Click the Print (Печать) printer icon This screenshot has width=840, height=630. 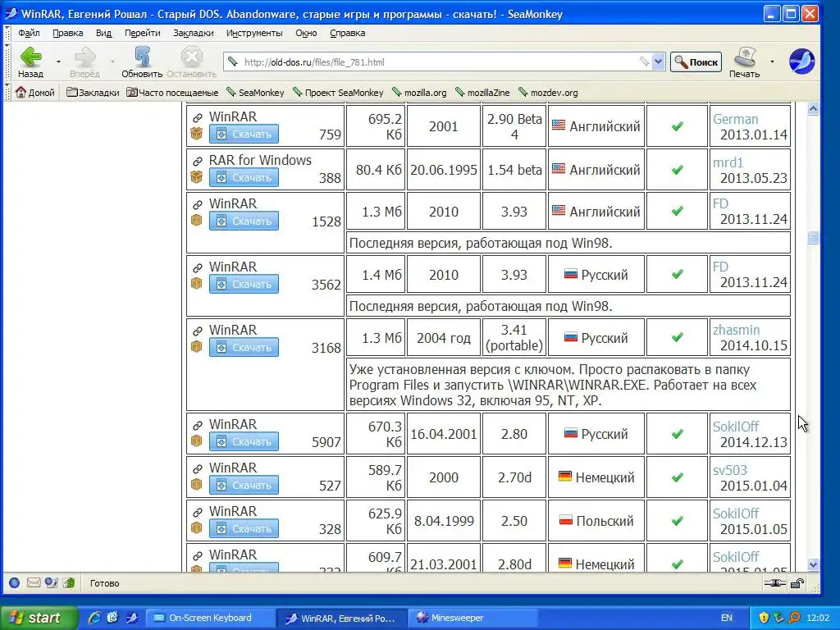745,57
